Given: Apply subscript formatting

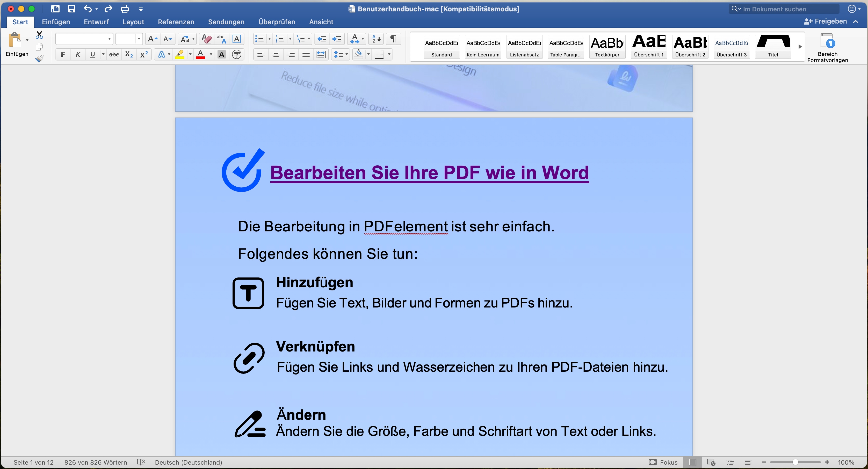Looking at the screenshot, I should pos(129,54).
